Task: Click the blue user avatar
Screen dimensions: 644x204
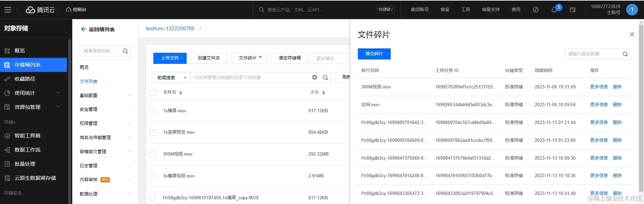Action: (632, 10)
